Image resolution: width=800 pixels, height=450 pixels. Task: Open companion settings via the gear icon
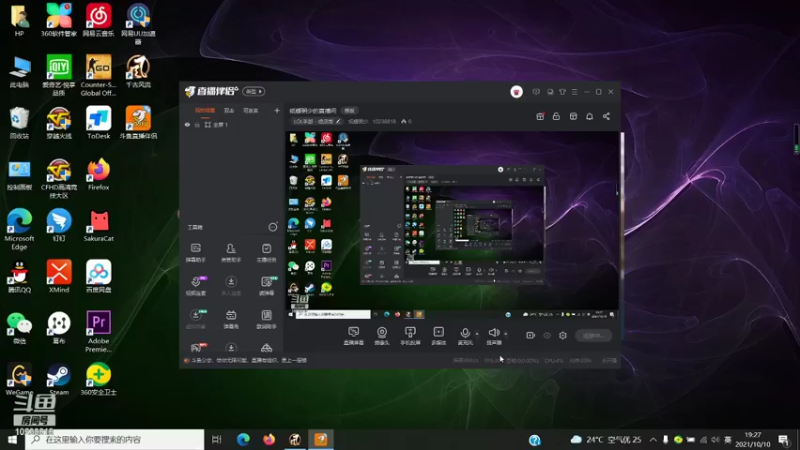563,335
